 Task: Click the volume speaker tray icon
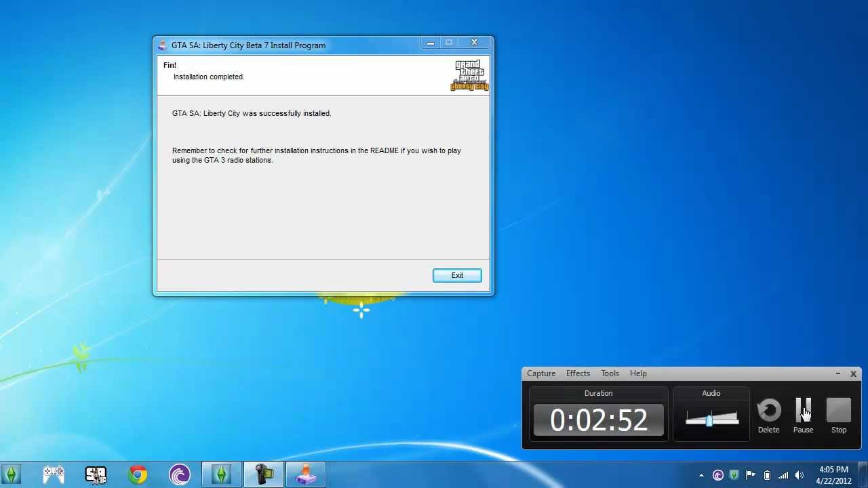(x=800, y=475)
